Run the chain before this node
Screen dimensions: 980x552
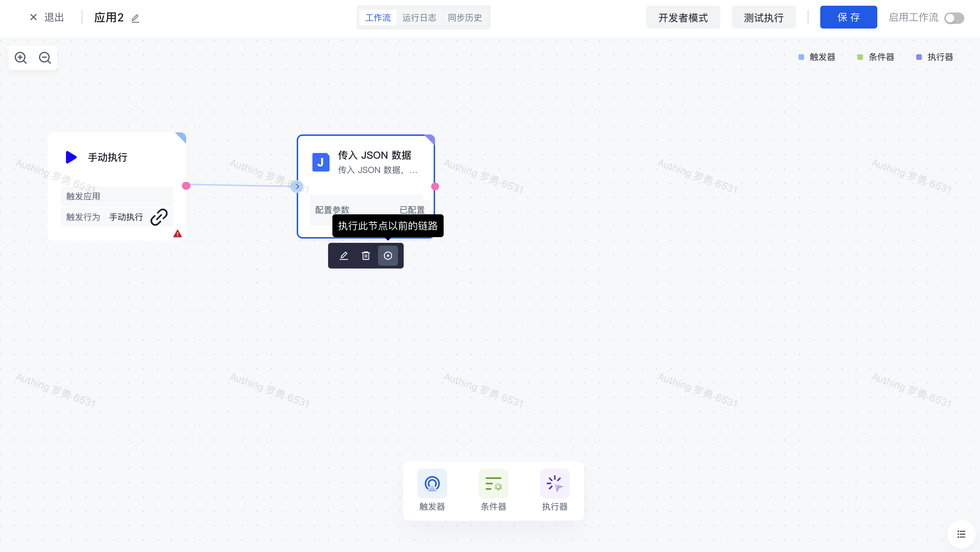click(388, 256)
